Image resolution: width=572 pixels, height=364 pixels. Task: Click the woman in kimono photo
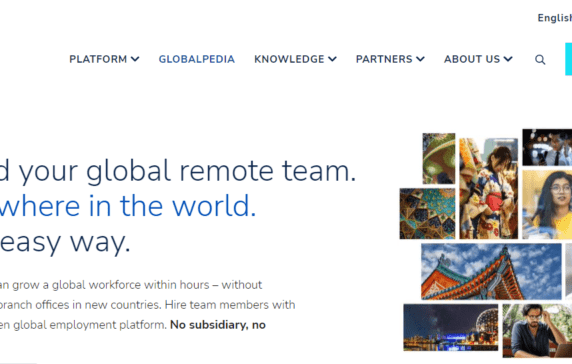click(488, 189)
